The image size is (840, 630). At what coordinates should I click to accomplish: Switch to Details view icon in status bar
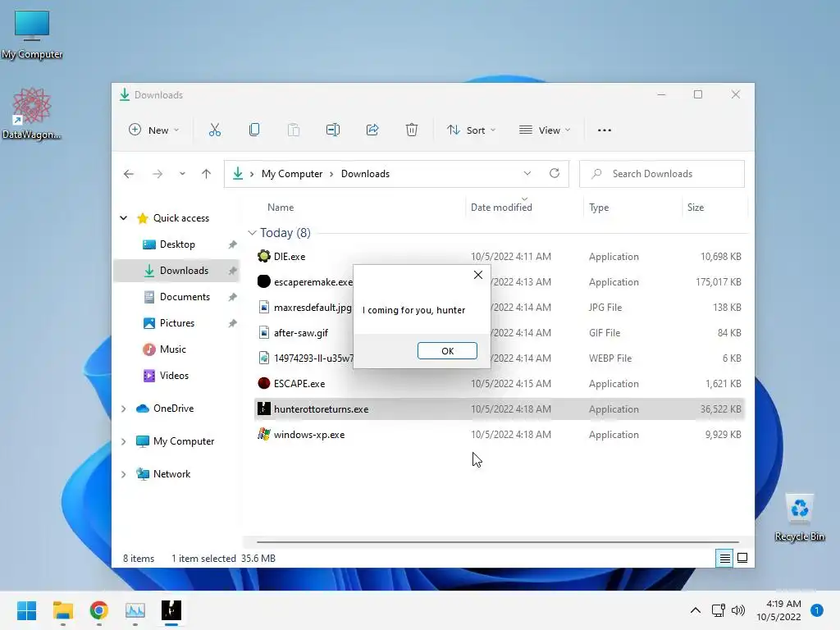[x=725, y=558]
